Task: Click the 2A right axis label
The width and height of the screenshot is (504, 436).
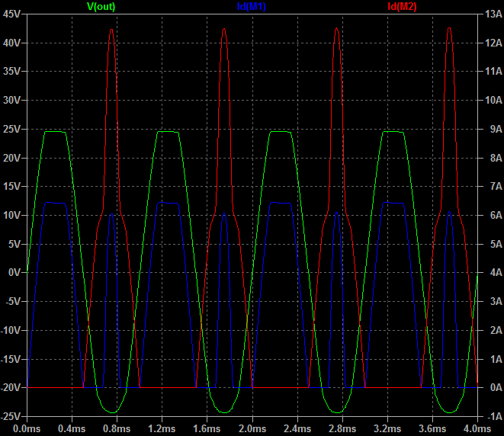Action: point(496,330)
